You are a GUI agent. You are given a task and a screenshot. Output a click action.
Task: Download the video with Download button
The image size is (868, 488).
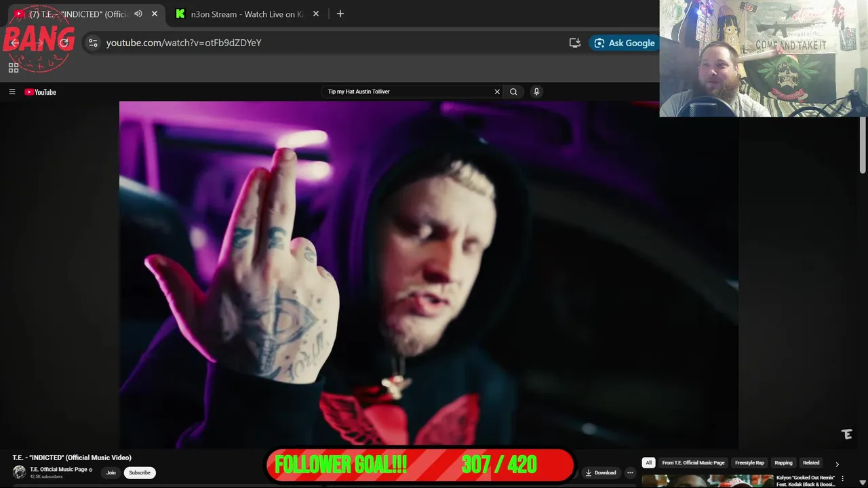601,472
